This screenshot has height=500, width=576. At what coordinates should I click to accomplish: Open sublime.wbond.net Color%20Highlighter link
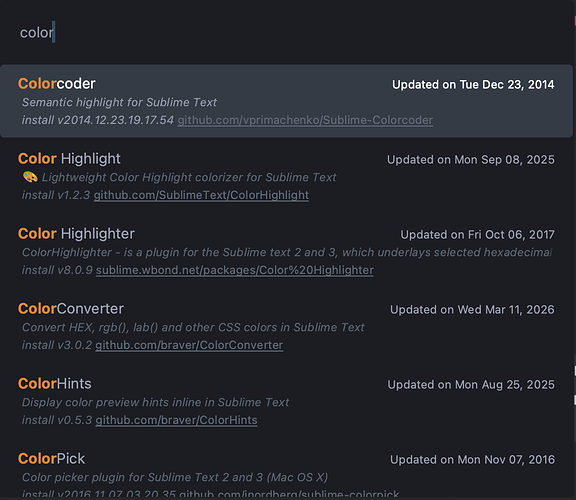pyautogui.click(x=235, y=270)
